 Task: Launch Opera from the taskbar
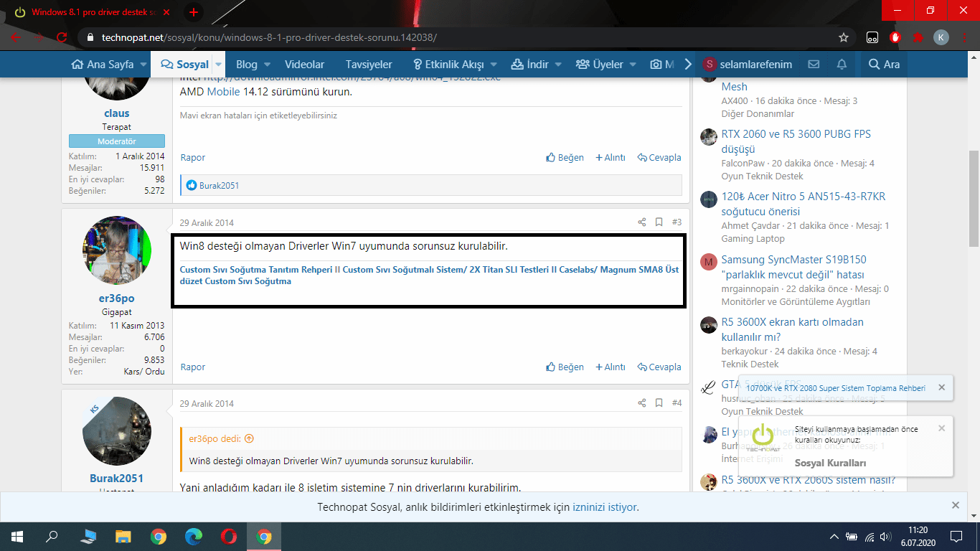tap(229, 536)
